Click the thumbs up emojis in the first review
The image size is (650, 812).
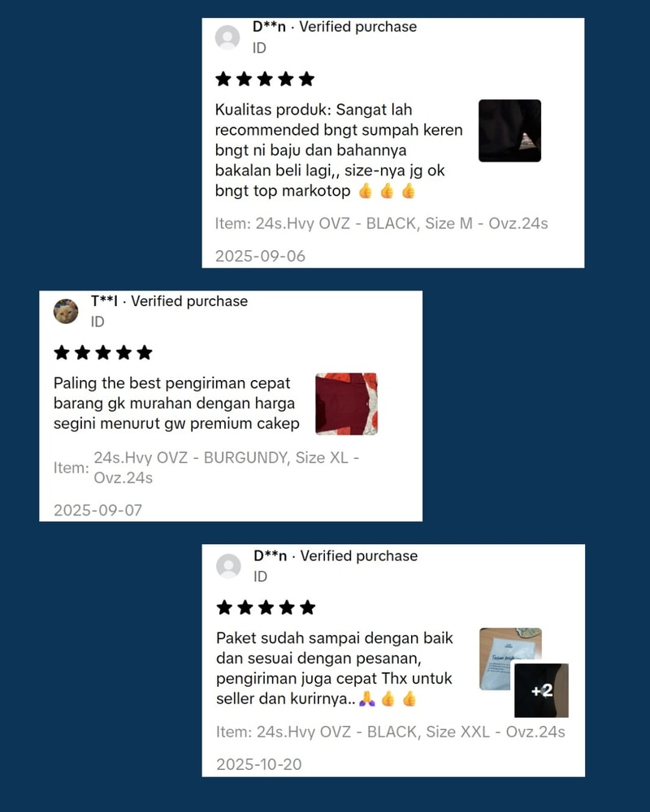point(388,191)
